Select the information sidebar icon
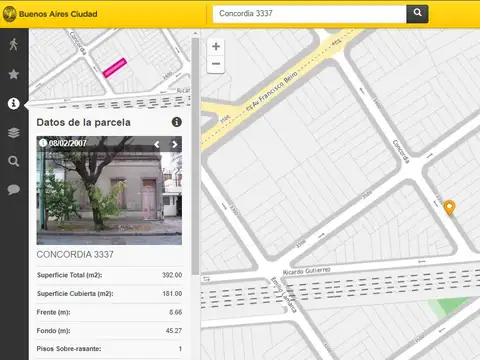 (14, 103)
